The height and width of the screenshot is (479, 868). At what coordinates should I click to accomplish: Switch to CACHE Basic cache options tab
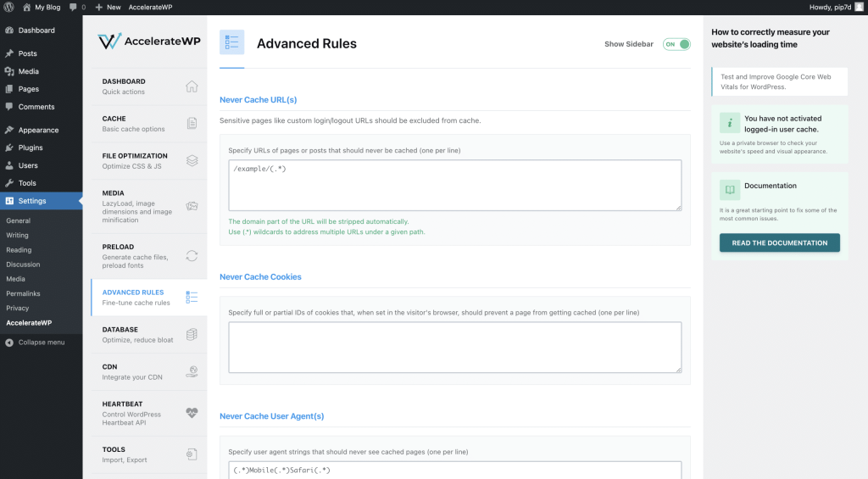(149, 124)
